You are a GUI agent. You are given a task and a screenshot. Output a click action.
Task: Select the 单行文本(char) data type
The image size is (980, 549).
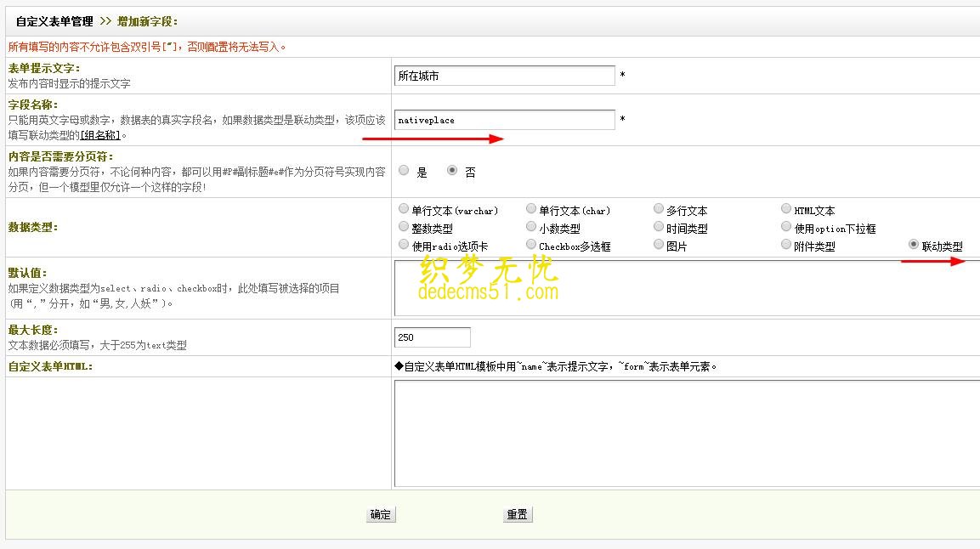pyautogui.click(x=530, y=209)
